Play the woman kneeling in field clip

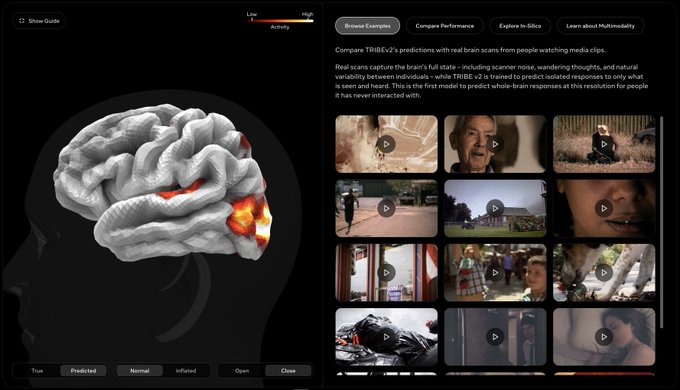[604, 144]
